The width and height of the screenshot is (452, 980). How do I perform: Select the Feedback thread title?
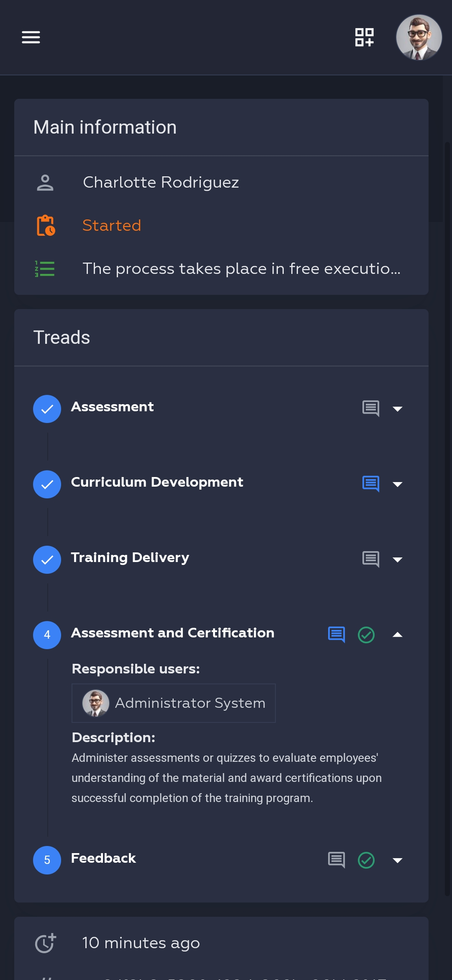[x=103, y=858]
